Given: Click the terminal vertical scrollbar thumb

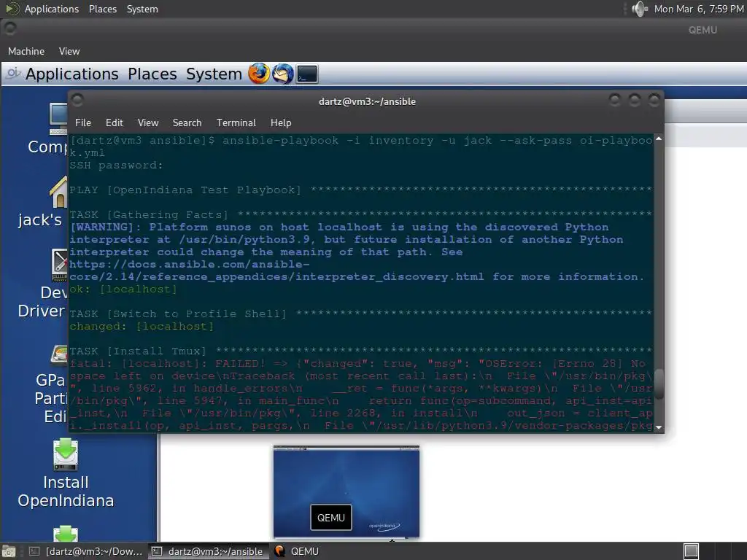Looking at the screenshot, I should (659, 384).
